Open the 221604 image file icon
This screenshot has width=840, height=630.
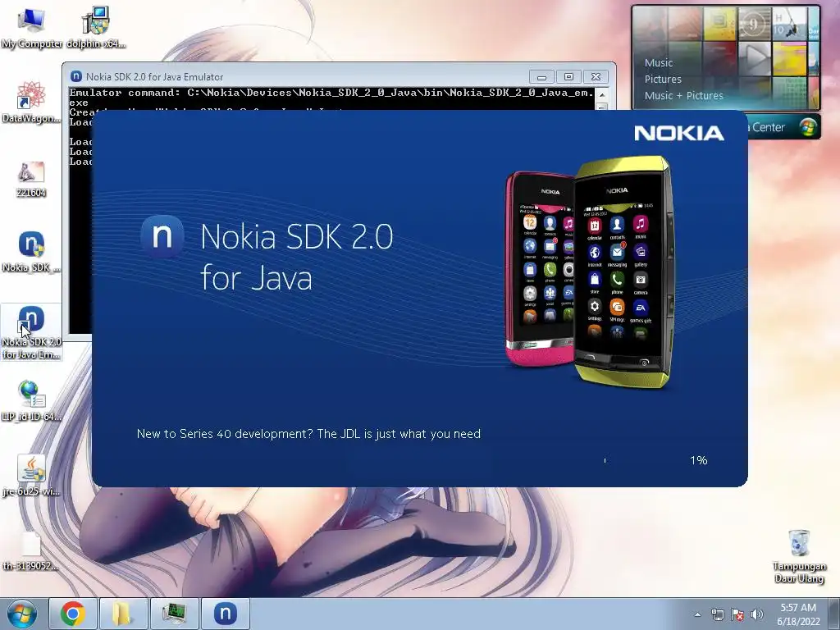pos(31,180)
